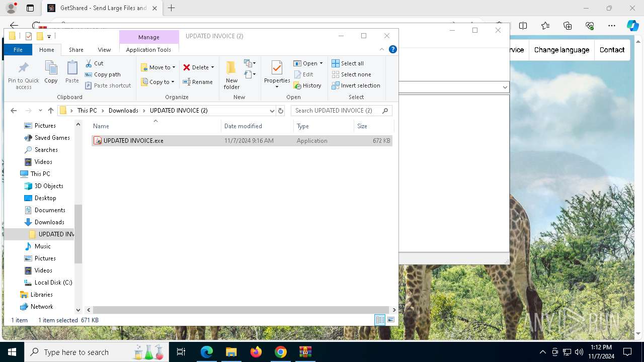Switch to Home ribbon tab

click(x=47, y=50)
